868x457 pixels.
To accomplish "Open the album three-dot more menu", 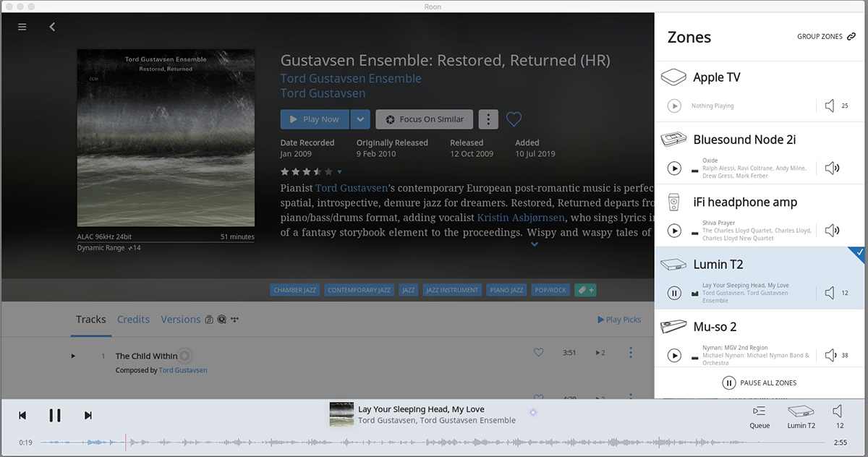I will click(x=488, y=119).
